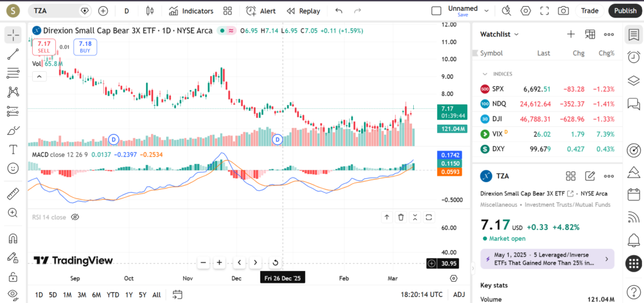Collapse the indicator legend arrow

(x=39, y=76)
